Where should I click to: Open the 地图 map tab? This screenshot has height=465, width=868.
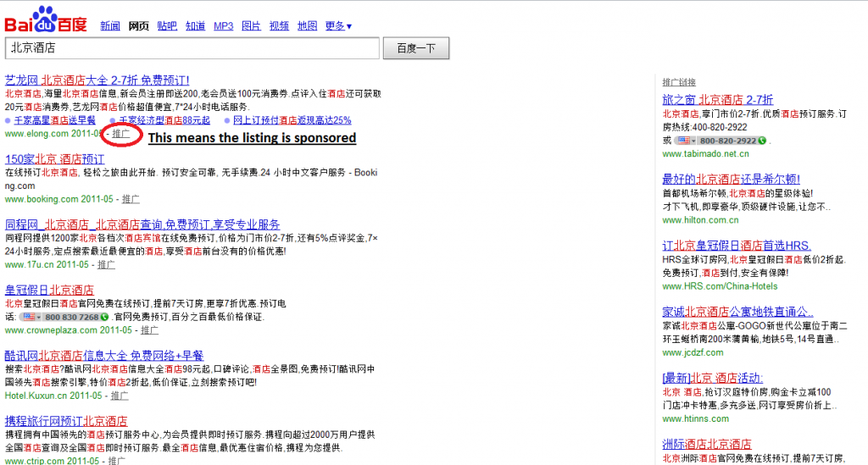(307, 26)
